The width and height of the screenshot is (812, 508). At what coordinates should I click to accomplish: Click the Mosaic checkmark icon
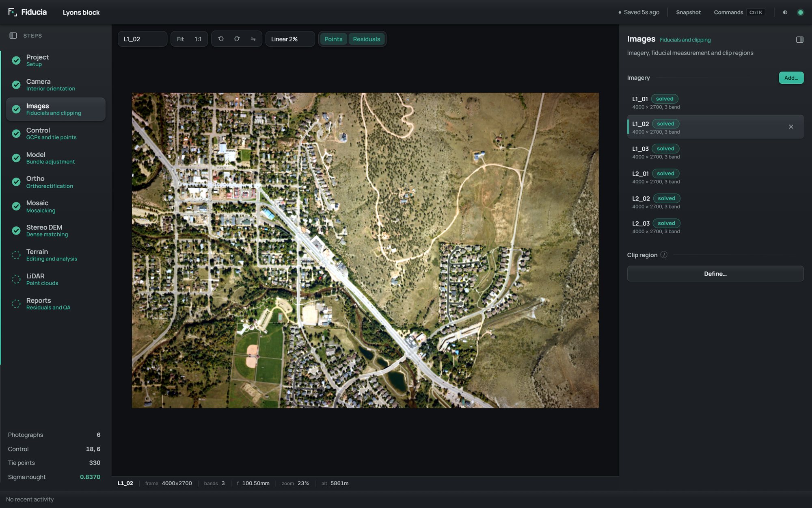coord(16,206)
